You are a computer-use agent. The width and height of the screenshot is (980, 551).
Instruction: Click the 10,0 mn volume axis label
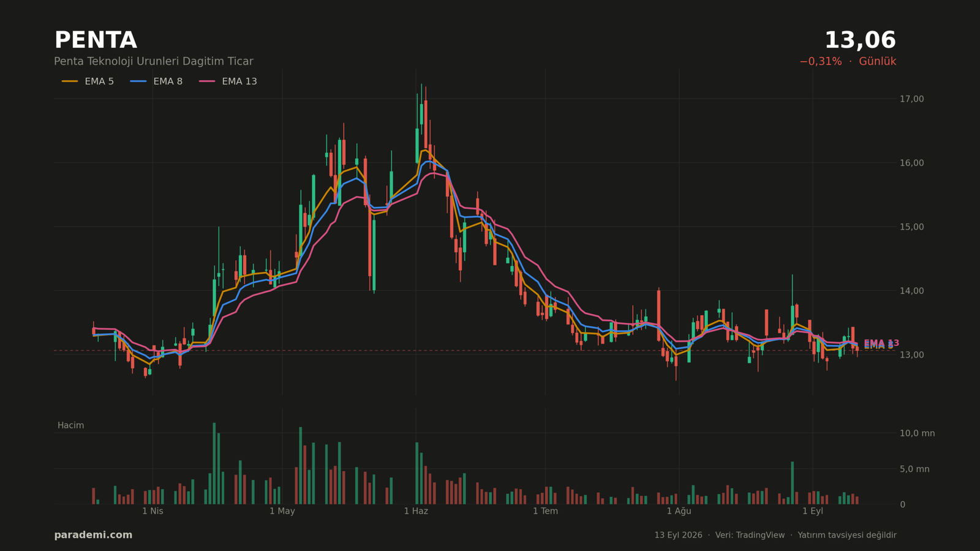(917, 433)
